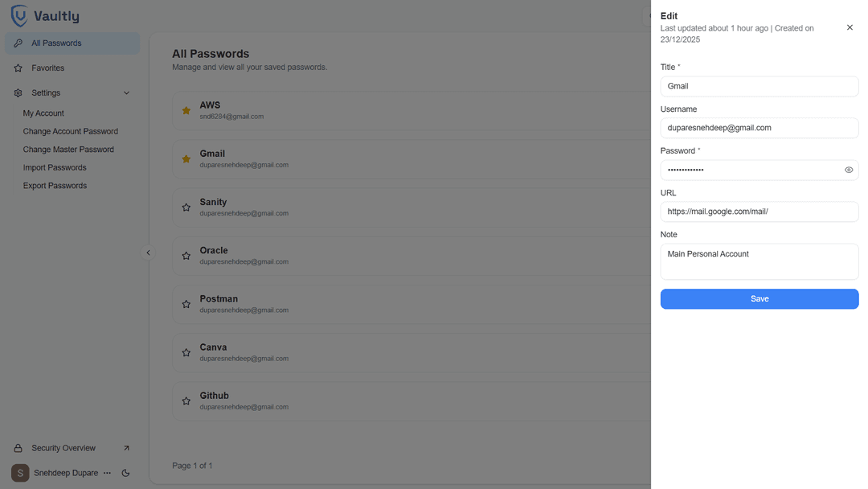The height and width of the screenshot is (489, 868).
Task: Collapse the Settings menu chevron
Action: tap(126, 93)
